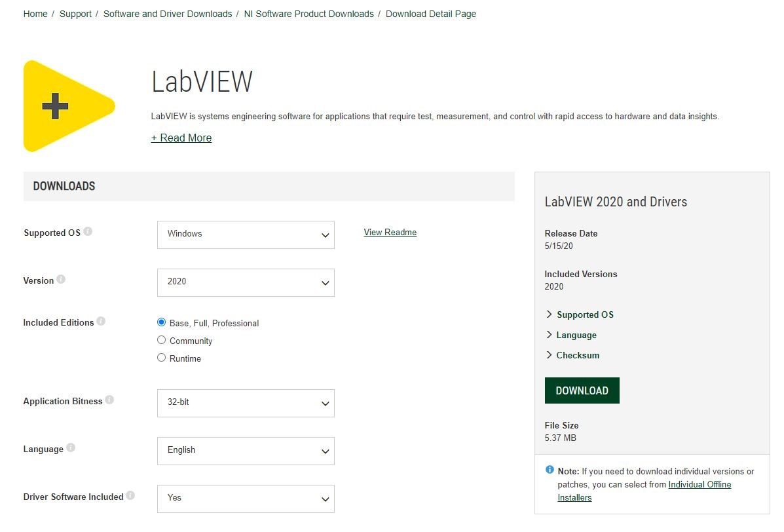The image size is (784, 532).
Task: Click the file size 5.37 MB
Action: pyautogui.click(x=560, y=438)
